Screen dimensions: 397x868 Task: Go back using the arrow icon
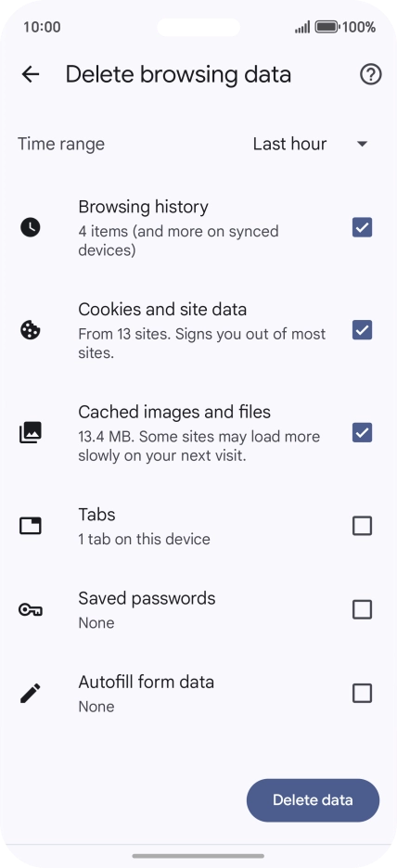[31, 74]
